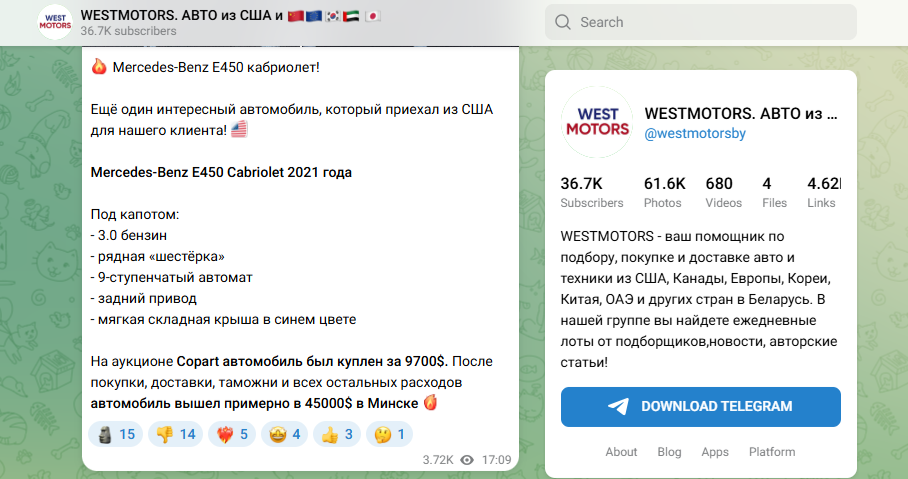Click the fire emoji after 'в Минске'
Viewport: 908px width, 479px height.
pyautogui.click(x=430, y=403)
